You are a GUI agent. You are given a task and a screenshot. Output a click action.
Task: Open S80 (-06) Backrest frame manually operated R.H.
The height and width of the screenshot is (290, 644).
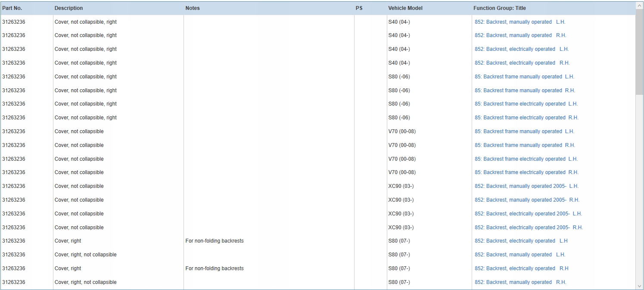pyautogui.click(x=525, y=90)
